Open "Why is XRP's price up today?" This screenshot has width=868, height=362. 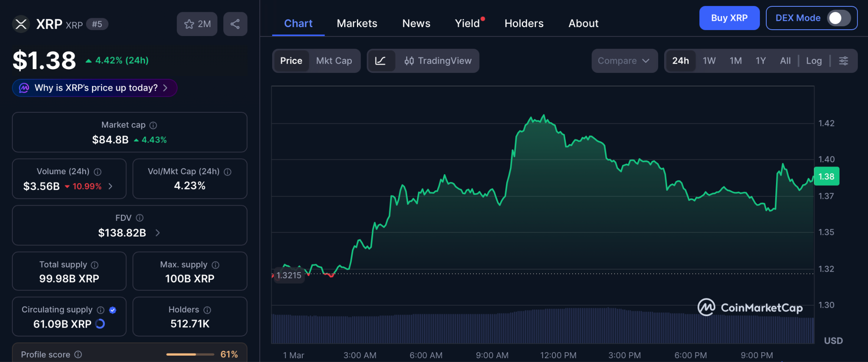pyautogui.click(x=95, y=88)
